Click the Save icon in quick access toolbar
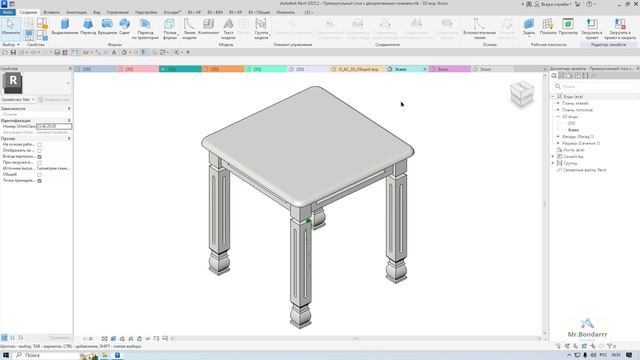The image size is (640, 360). [x=13, y=52]
